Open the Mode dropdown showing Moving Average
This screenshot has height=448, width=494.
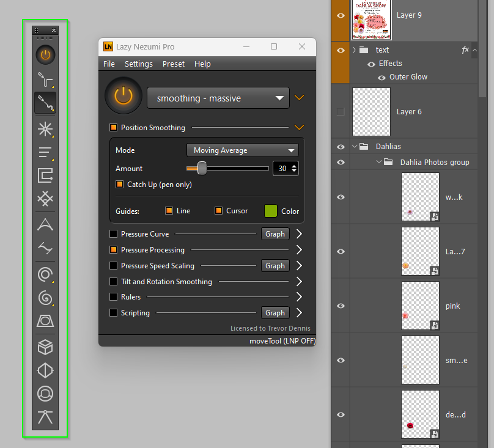point(242,150)
